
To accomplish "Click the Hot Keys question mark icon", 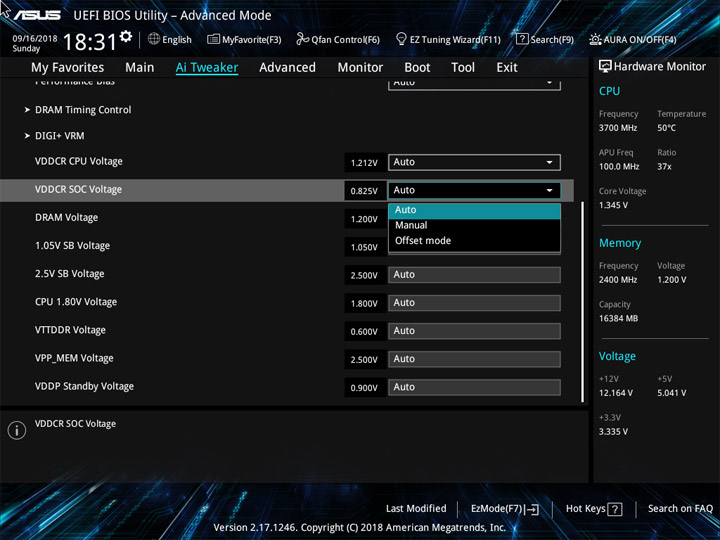I will (614, 509).
